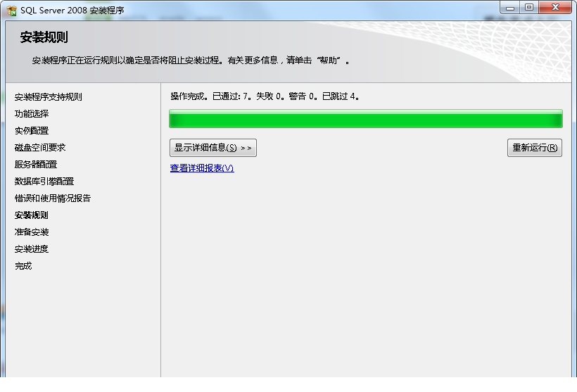Screen dimensions: 577x392
Task: Select bold 安装规则 step in sidebar
Action: coord(32,215)
